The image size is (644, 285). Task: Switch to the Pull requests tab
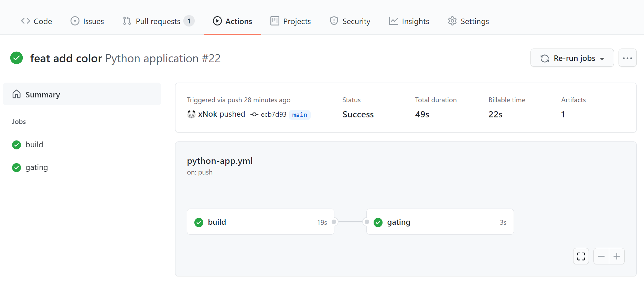coord(158,21)
